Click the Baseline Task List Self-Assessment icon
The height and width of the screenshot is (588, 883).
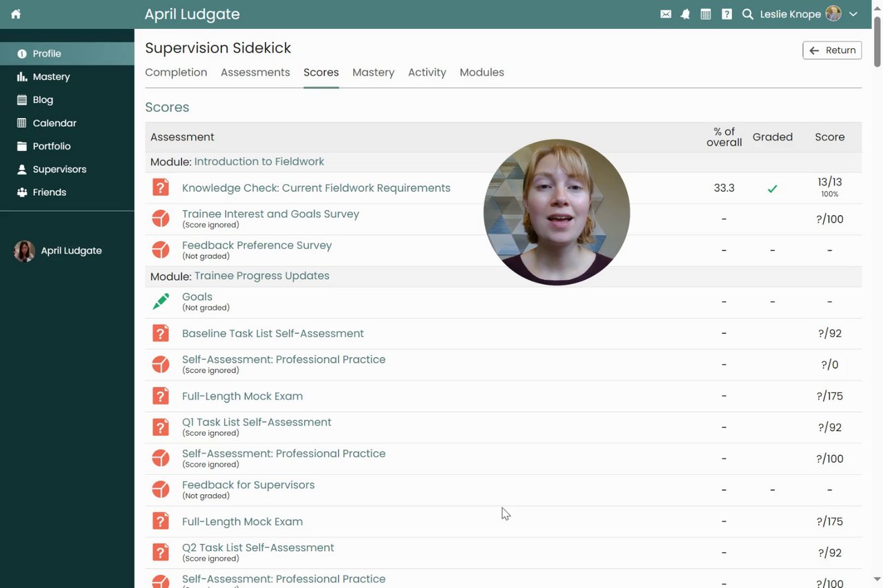(x=161, y=334)
